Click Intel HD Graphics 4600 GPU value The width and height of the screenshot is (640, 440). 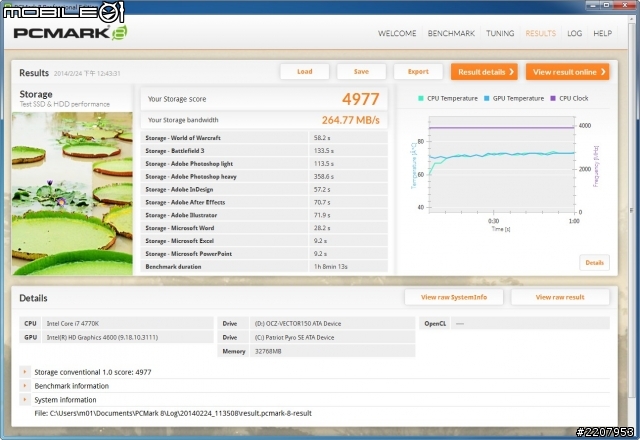click(102, 337)
